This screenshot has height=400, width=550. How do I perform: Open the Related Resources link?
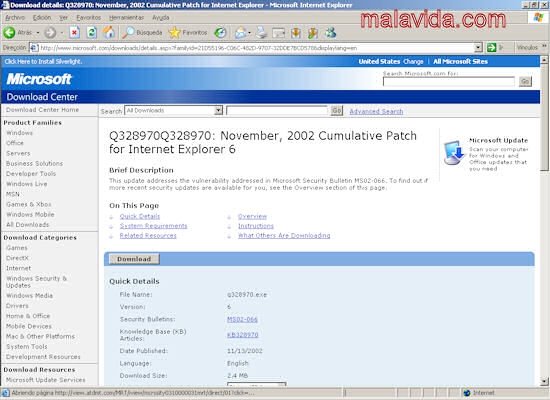click(148, 235)
